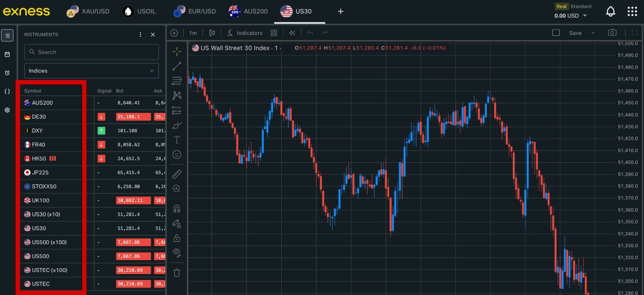Switch to the XAU/USD tab
Viewport: 644px width, 295px height.
coord(87,11)
